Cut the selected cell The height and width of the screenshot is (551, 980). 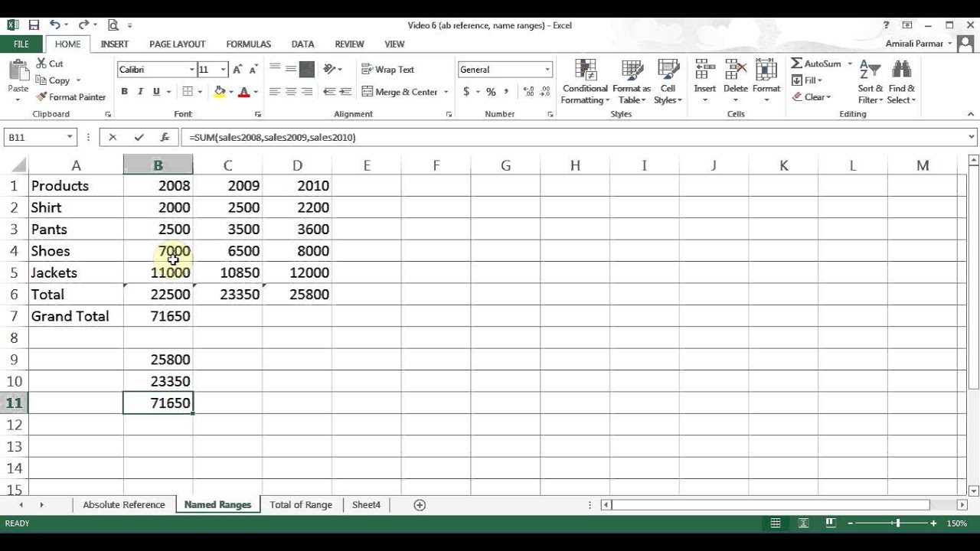[49, 64]
